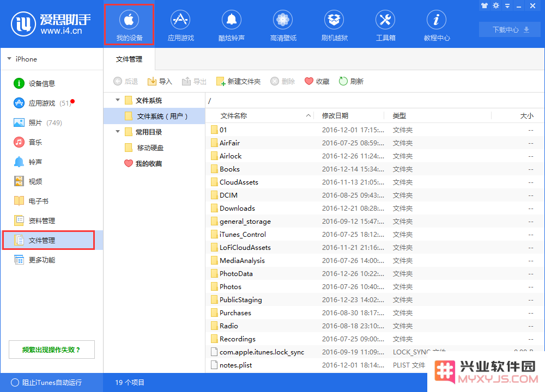The image size is (545, 392).
Task: Click the path field showing /
Action: click(374, 101)
